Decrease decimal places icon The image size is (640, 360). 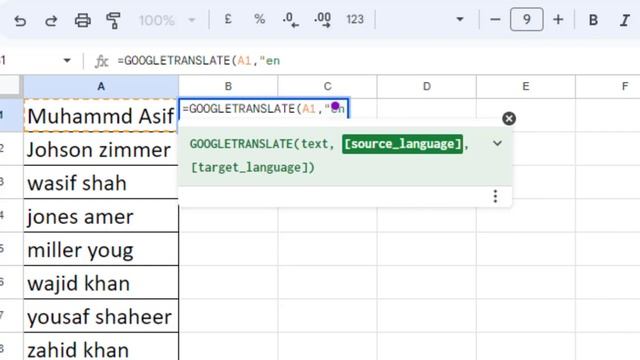click(290, 20)
